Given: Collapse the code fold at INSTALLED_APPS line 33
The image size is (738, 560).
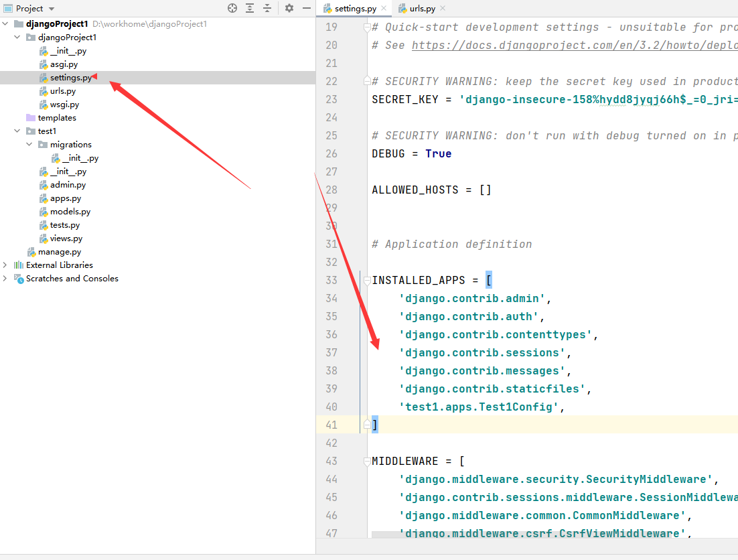Looking at the screenshot, I should point(366,279).
